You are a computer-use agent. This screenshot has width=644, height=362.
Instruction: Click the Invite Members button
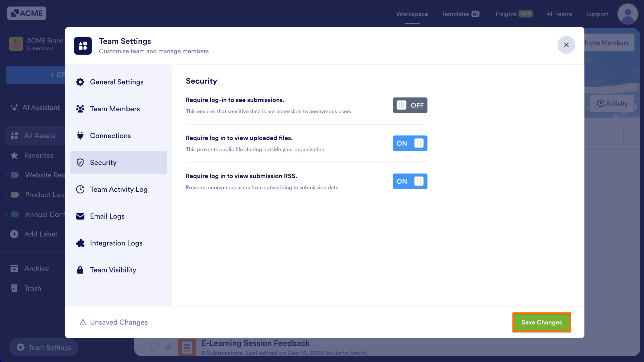607,42
